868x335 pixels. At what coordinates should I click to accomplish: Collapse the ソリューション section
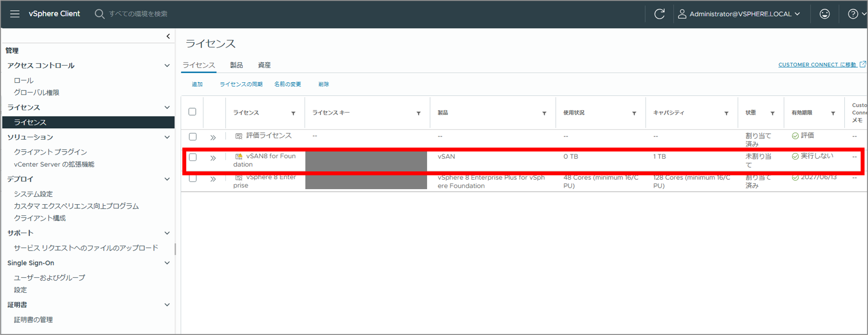coord(167,137)
